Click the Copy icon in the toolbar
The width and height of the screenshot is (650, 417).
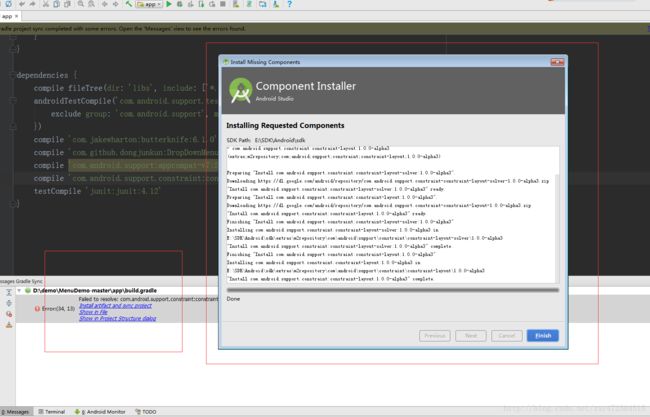coord(56,4)
